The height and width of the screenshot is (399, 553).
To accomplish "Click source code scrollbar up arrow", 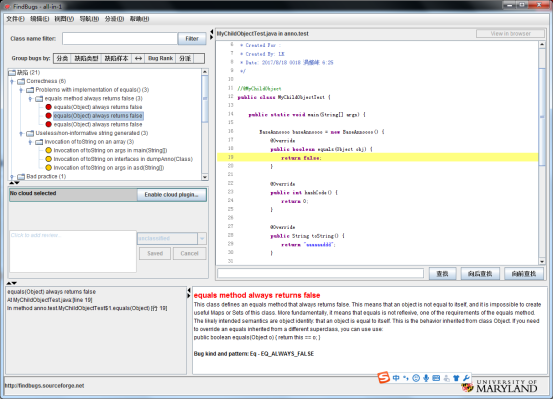I will coord(542,44).
